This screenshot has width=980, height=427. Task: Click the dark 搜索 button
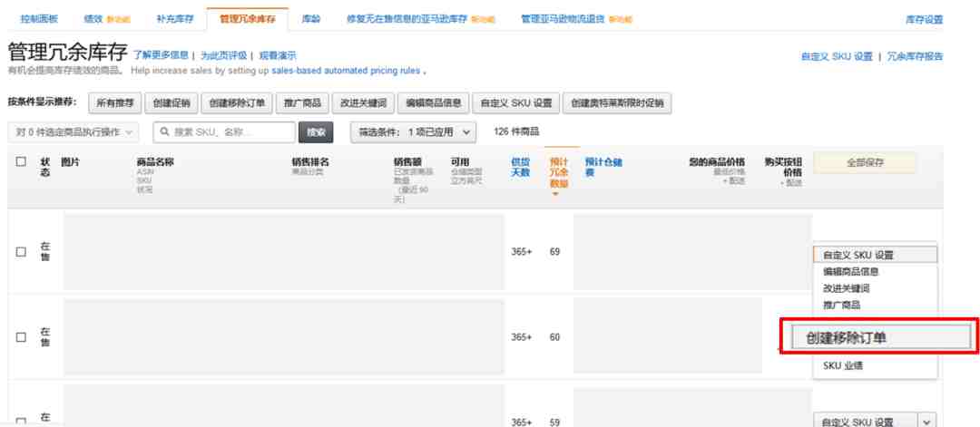click(x=316, y=132)
